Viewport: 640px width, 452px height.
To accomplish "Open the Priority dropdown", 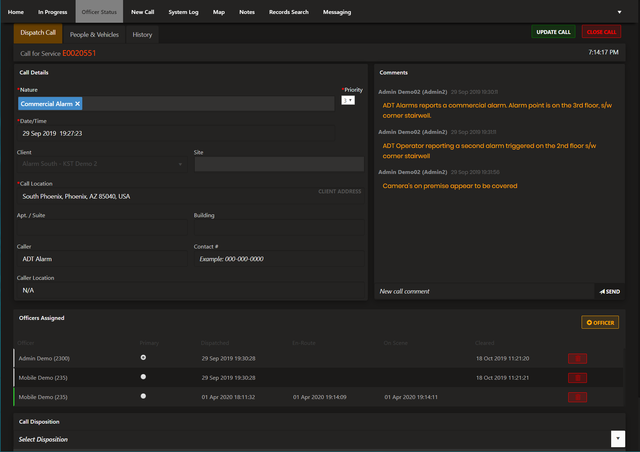I will (x=348, y=100).
